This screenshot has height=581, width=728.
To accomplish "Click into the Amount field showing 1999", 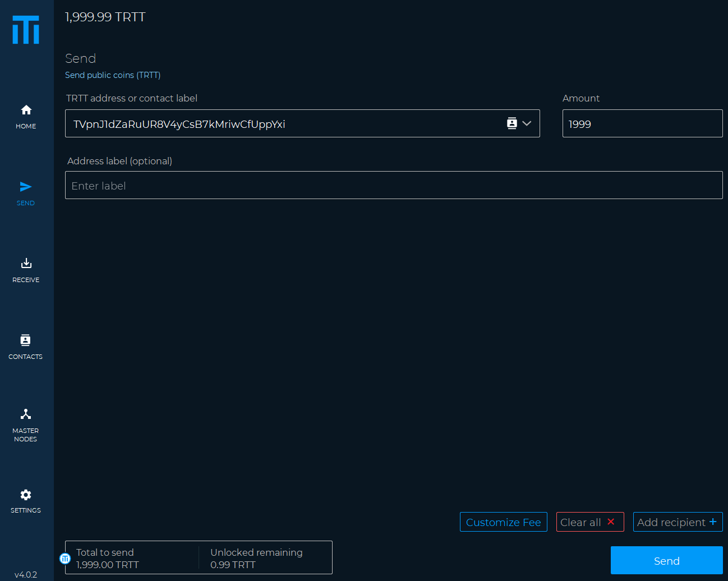I will click(x=642, y=124).
